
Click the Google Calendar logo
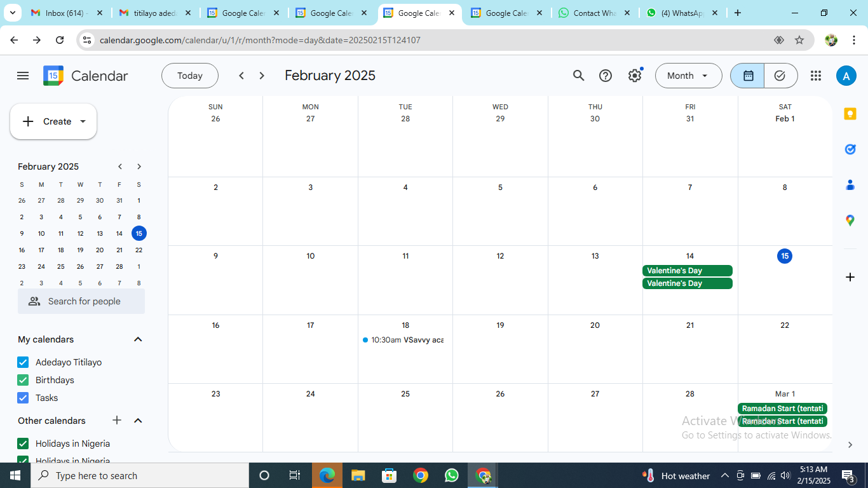[x=53, y=76]
